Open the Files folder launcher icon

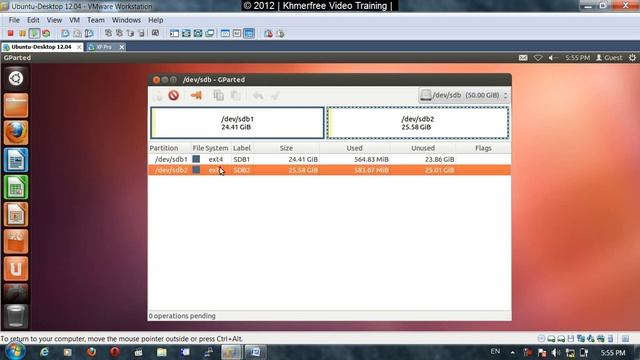[x=16, y=105]
